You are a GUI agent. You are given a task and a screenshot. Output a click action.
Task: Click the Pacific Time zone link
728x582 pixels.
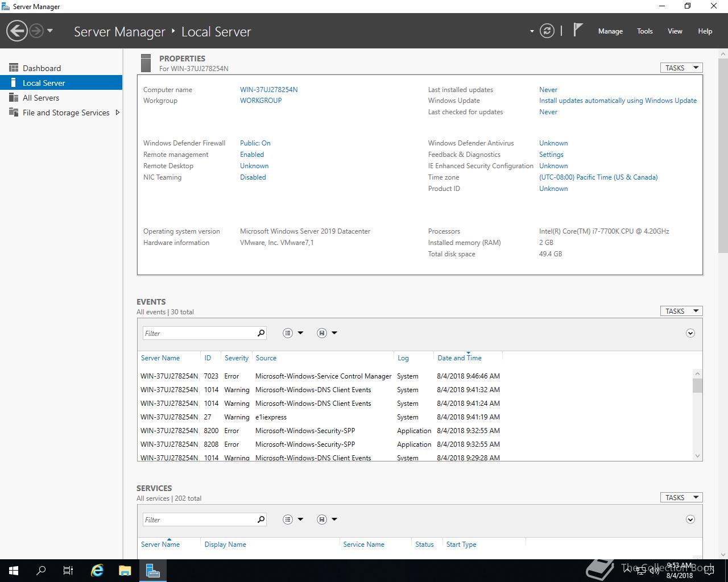coord(598,177)
